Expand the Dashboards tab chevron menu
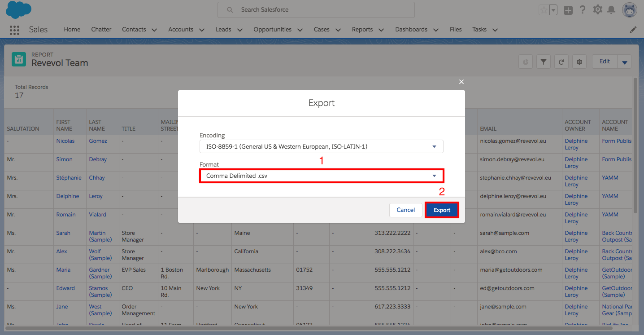This screenshot has width=644, height=335. click(x=435, y=30)
